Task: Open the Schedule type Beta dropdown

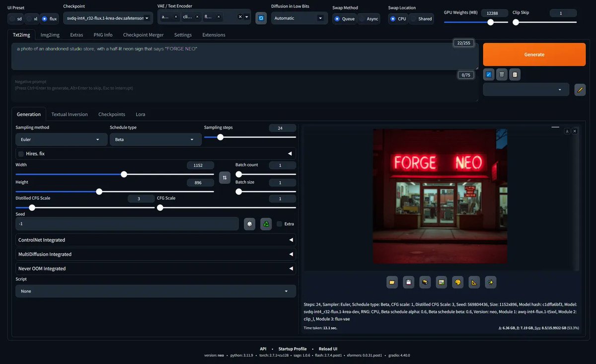Action: pyautogui.click(x=155, y=140)
